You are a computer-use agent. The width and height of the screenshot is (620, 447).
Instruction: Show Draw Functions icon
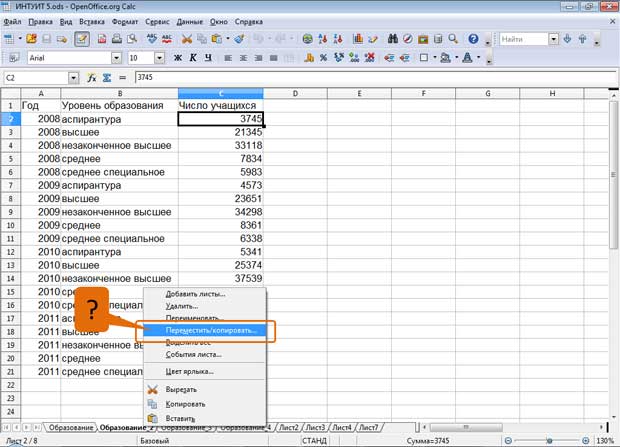click(373, 39)
